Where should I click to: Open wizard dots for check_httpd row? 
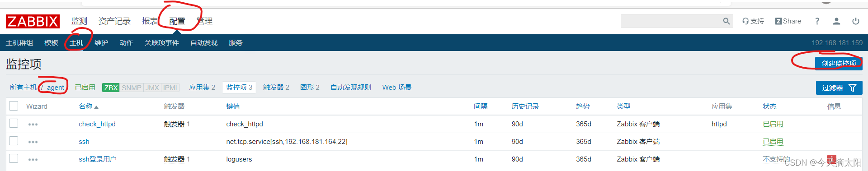tap(33, 125)
